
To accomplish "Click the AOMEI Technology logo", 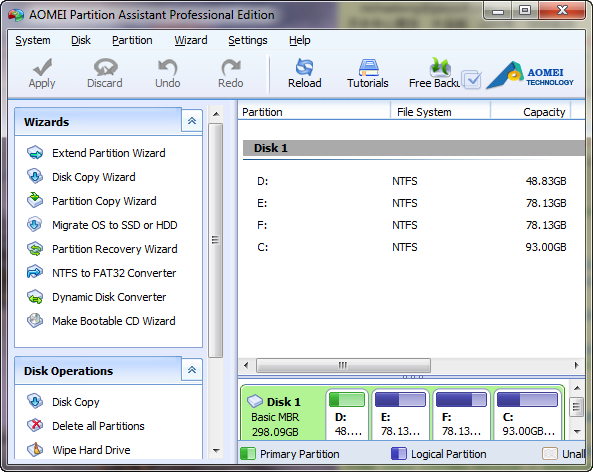I will pos(530,75).
